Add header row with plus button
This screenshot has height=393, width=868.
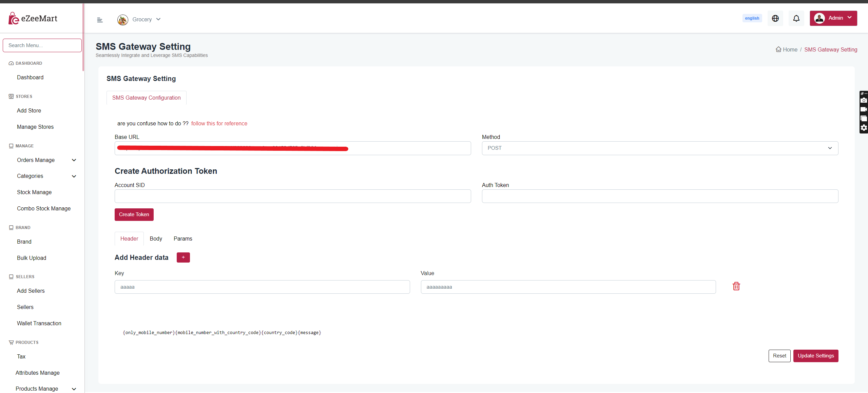183,257
